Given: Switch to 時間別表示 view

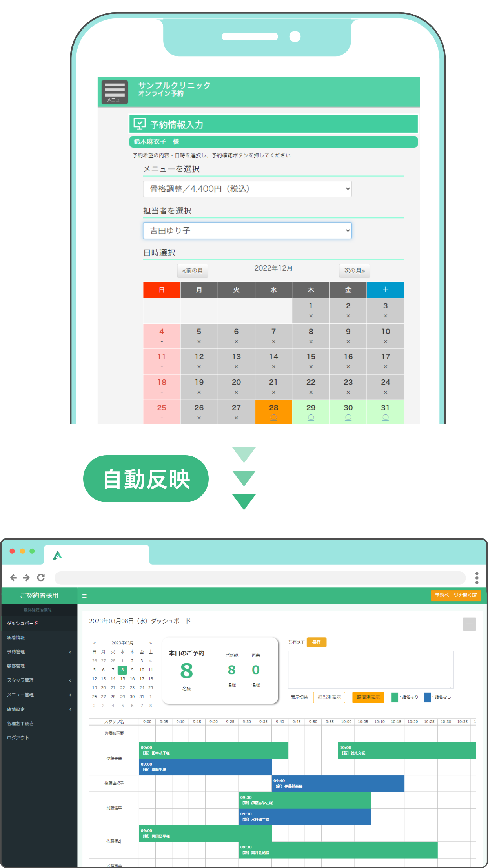Looking at the screenshot, I should coord(368,697).
